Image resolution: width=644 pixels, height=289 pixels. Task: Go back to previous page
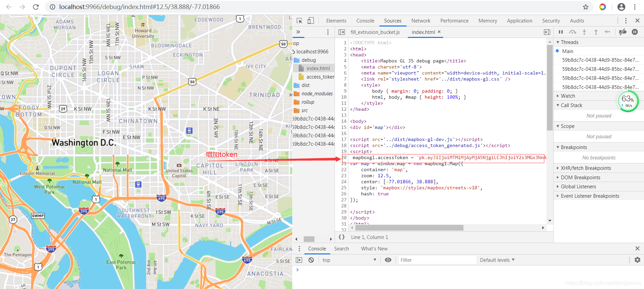point(9,7)
